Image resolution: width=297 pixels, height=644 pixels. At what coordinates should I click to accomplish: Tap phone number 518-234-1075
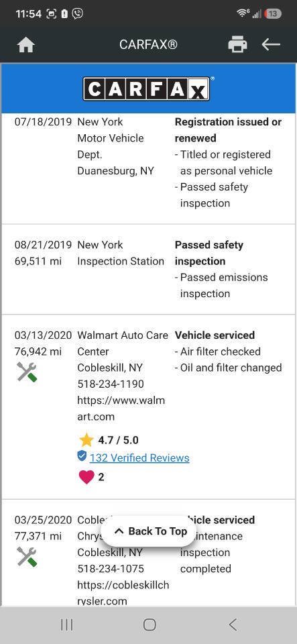(x=111, y=569)
